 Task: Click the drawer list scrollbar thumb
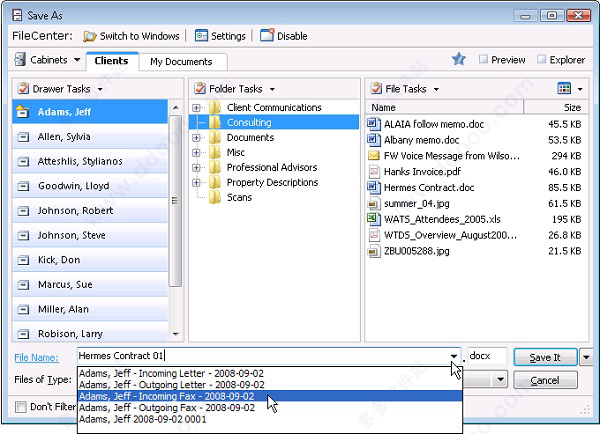click(x=175, y=201)
